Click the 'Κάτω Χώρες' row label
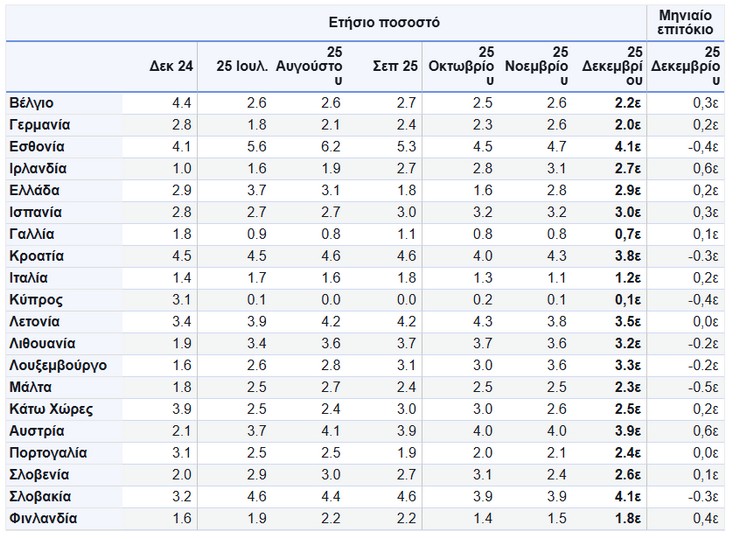Screen dimensions: 740x539 pyautogui.click(x=48, y=409)
